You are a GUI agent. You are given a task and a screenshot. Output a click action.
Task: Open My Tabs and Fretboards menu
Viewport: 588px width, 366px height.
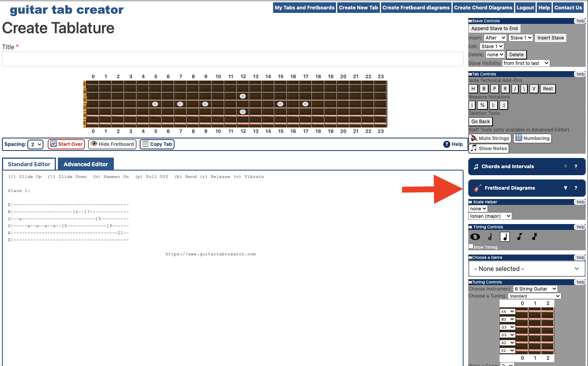[304, 8]
